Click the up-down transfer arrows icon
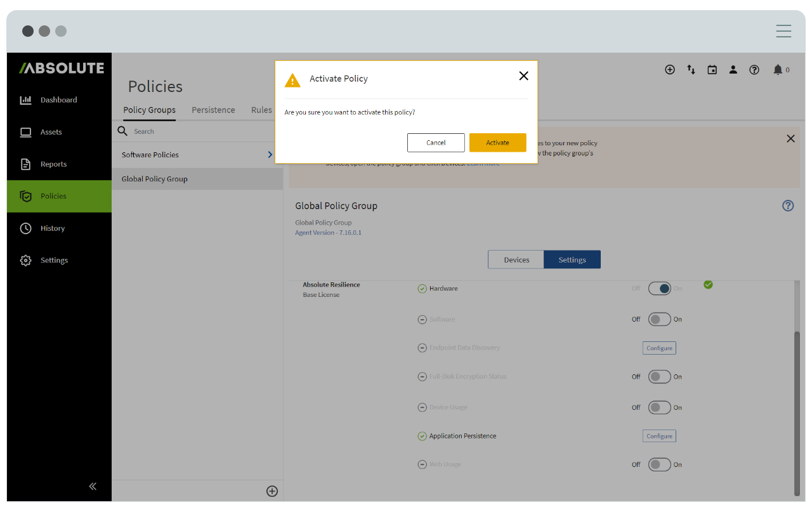 [x=691, y=70]
